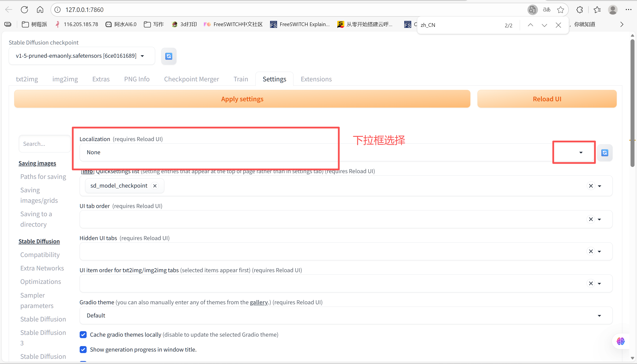
Task: Switch to the Extensions tab
Action: [x=316, y=79]
